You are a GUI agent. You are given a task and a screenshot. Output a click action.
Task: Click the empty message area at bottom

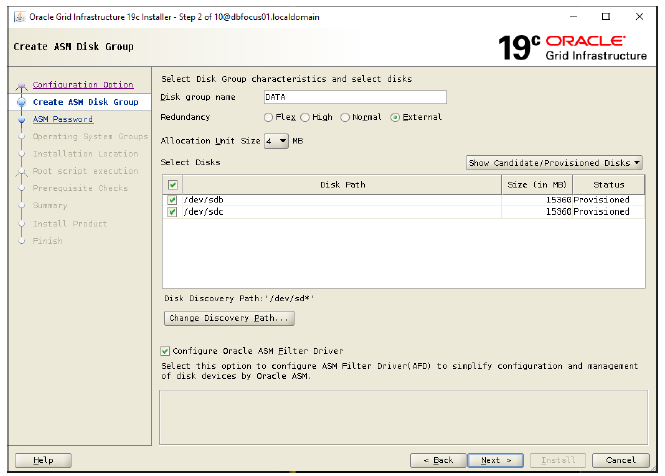(403, 417)
